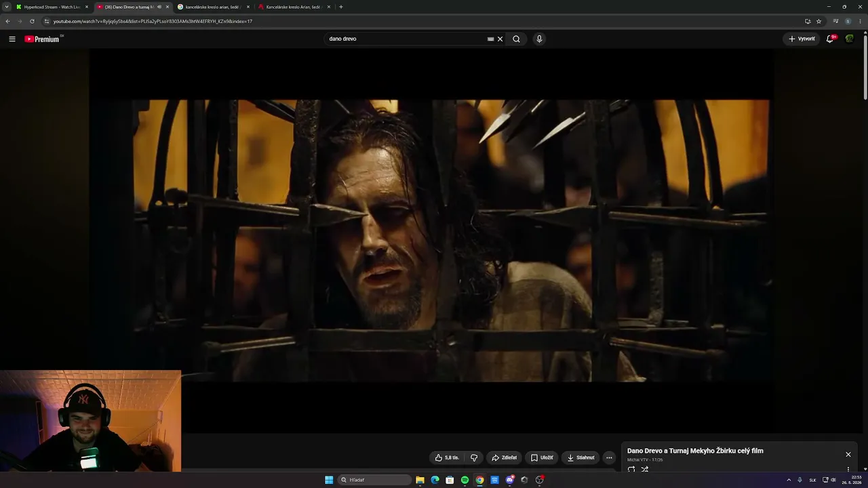Click the taskbar microphone tray icon
This screenshot has height=488, width=868.
click(800, 480)
